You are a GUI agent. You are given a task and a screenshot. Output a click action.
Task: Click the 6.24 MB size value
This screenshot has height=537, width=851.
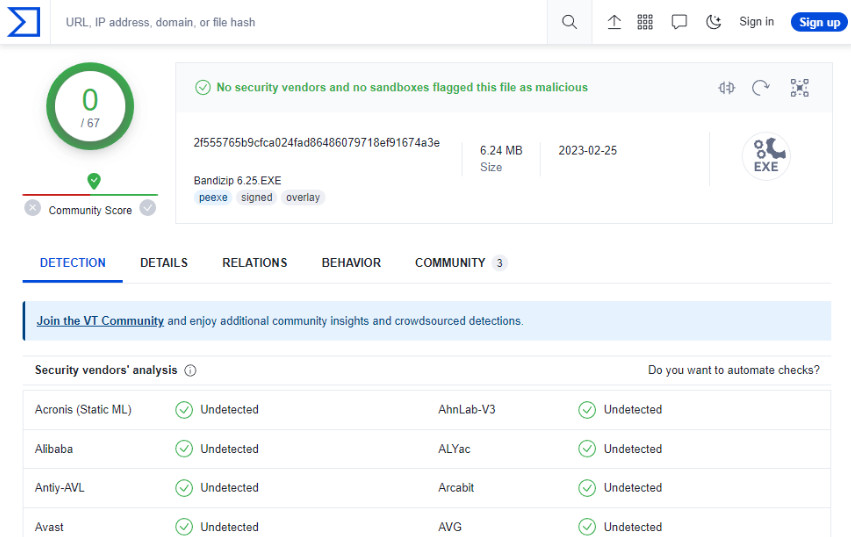tap(501, 150)
